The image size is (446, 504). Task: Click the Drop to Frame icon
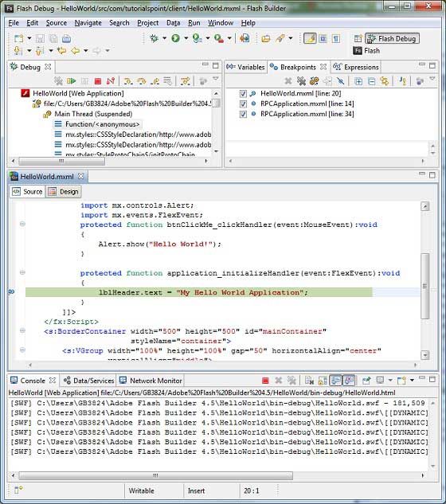pyautogui.click(x=167, y=81)
